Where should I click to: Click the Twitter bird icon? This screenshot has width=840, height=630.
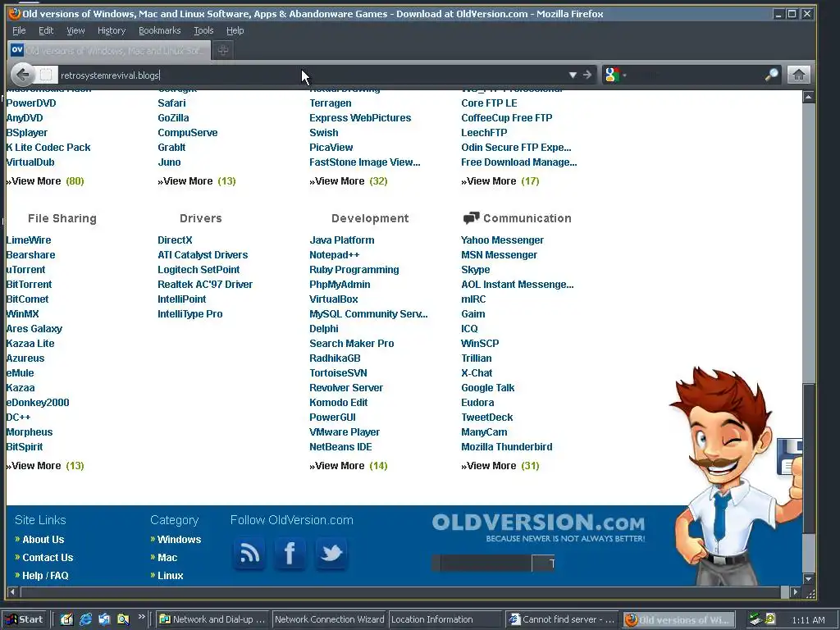[331, 553]
